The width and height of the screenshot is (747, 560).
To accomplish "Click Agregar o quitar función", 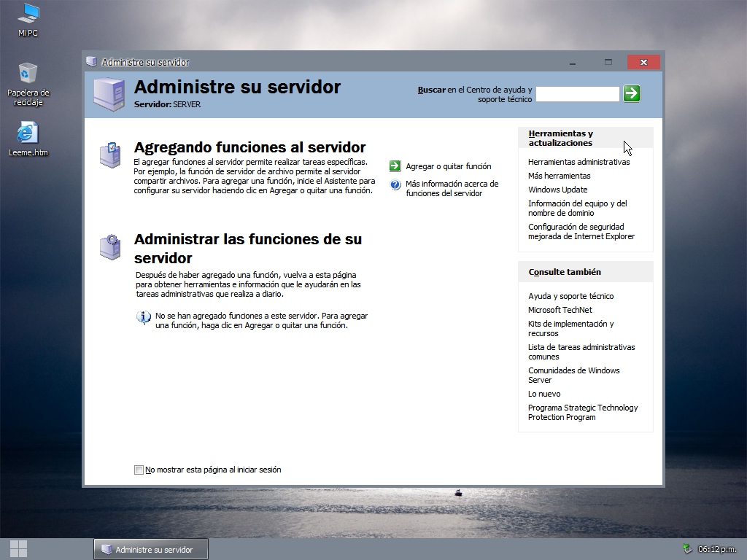I will pos(447,166).
